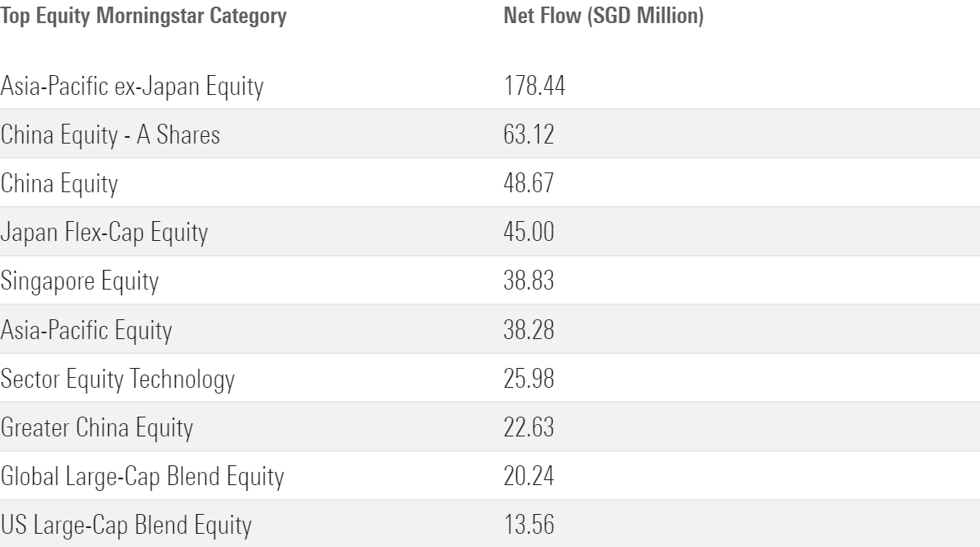
Task: Select the 20.24 net flow cell
Action: point(529,478)
